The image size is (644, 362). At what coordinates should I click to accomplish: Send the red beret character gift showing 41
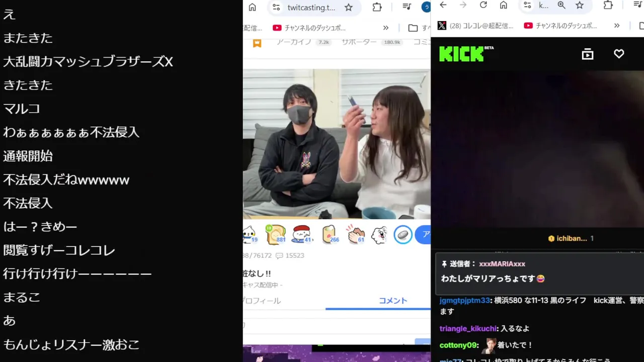click(x=302, y=234)
